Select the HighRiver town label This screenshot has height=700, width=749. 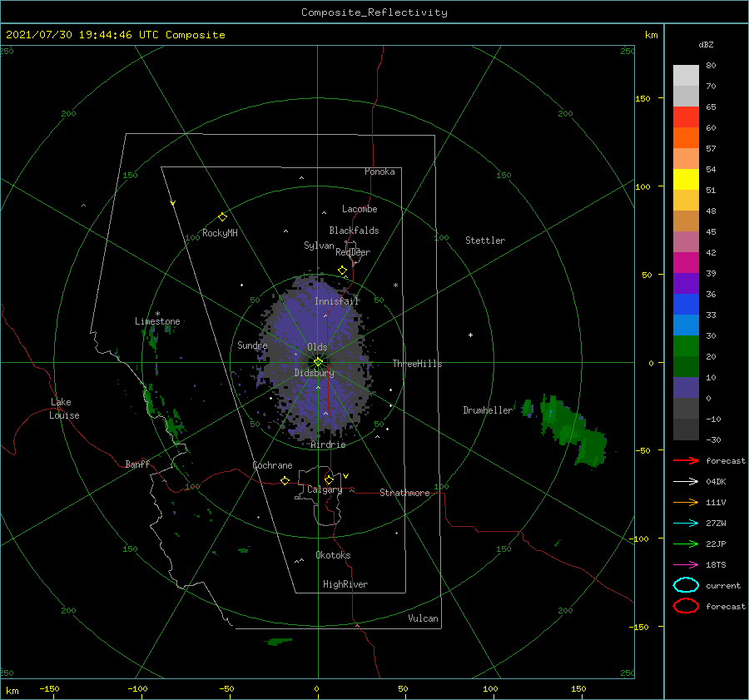pos(345,584)
